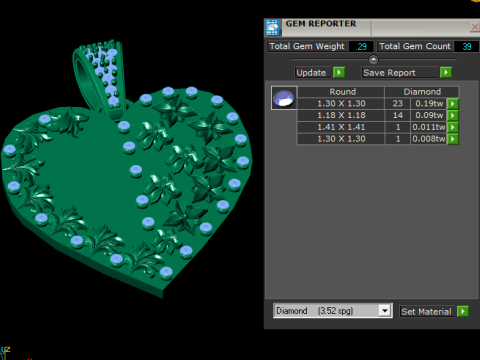
Task: Click the Total Gem Count label
Action: 415,46
